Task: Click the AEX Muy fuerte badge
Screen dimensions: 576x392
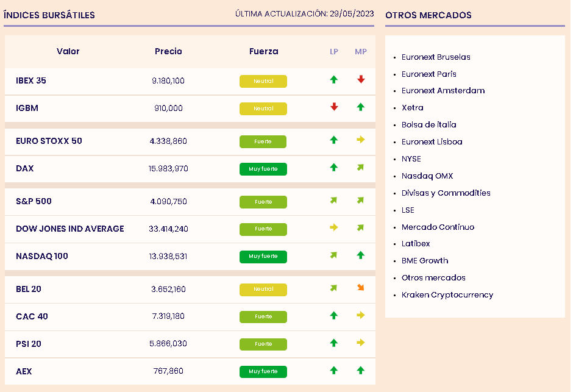Action: pos(263,371)
